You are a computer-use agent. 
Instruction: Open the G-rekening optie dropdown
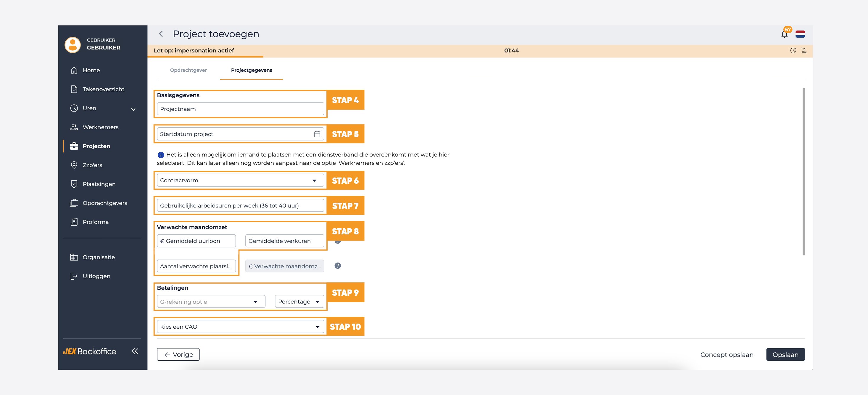click(211, 302)
